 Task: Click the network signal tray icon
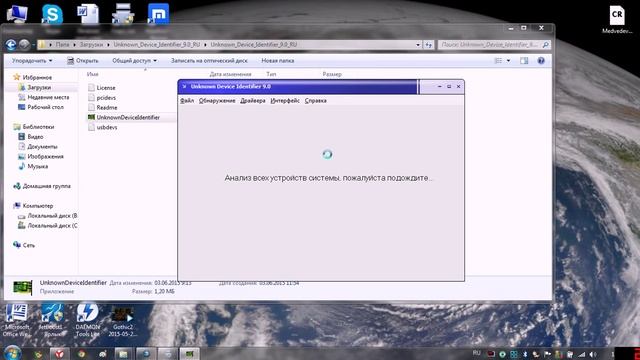582,354
